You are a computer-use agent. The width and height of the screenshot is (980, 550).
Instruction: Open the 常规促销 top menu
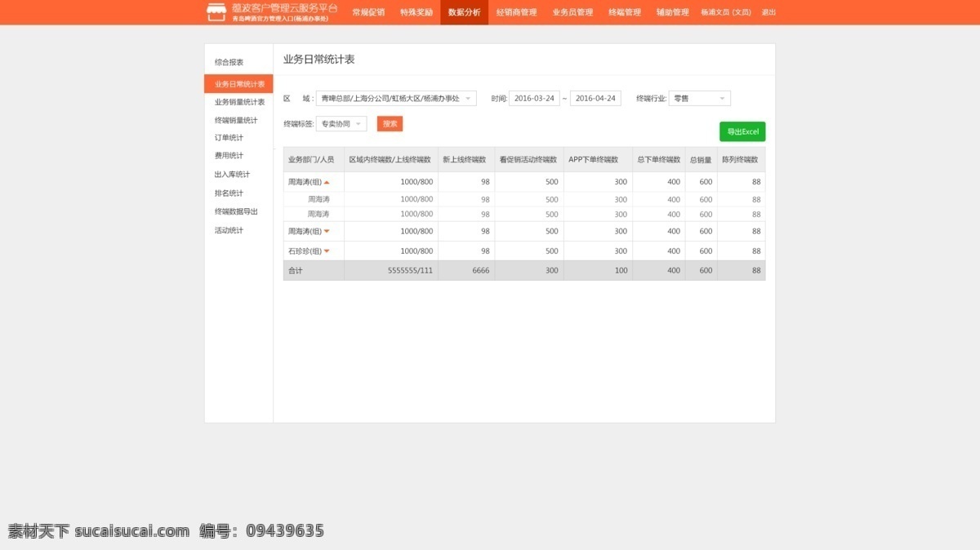click(x=368, y=12)
